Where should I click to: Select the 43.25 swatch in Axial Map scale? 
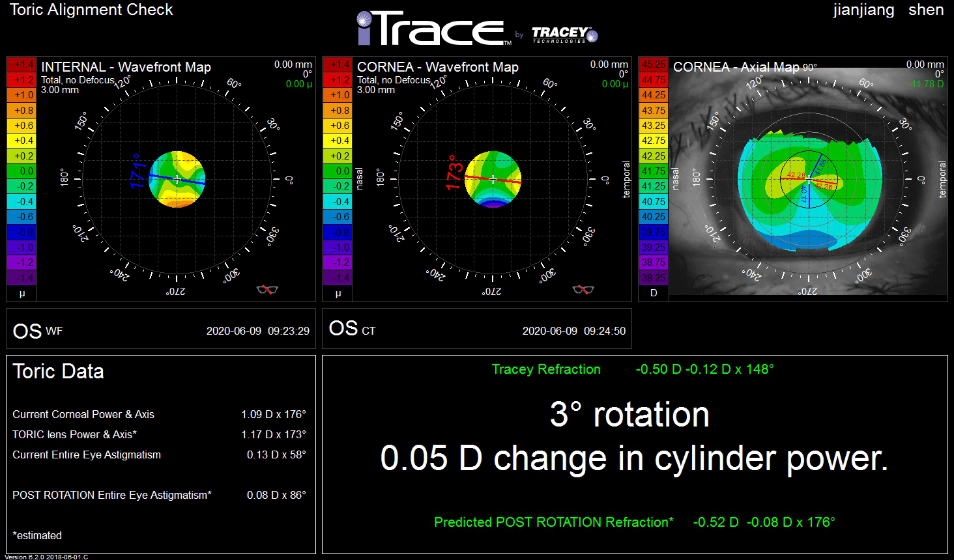pyautogui.click(x=654, y=125)
